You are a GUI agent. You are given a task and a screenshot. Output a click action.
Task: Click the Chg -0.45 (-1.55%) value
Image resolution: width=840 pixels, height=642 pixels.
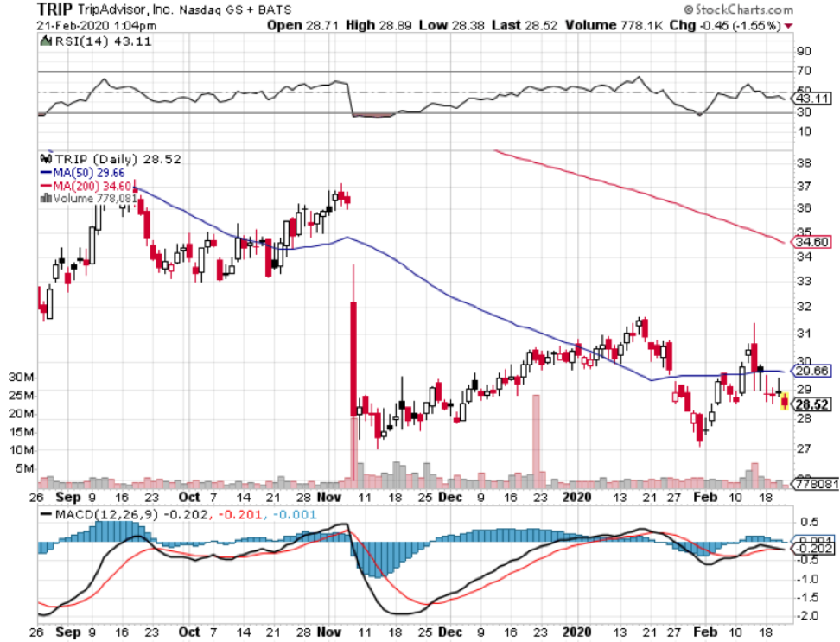click(x=725, y=26)
